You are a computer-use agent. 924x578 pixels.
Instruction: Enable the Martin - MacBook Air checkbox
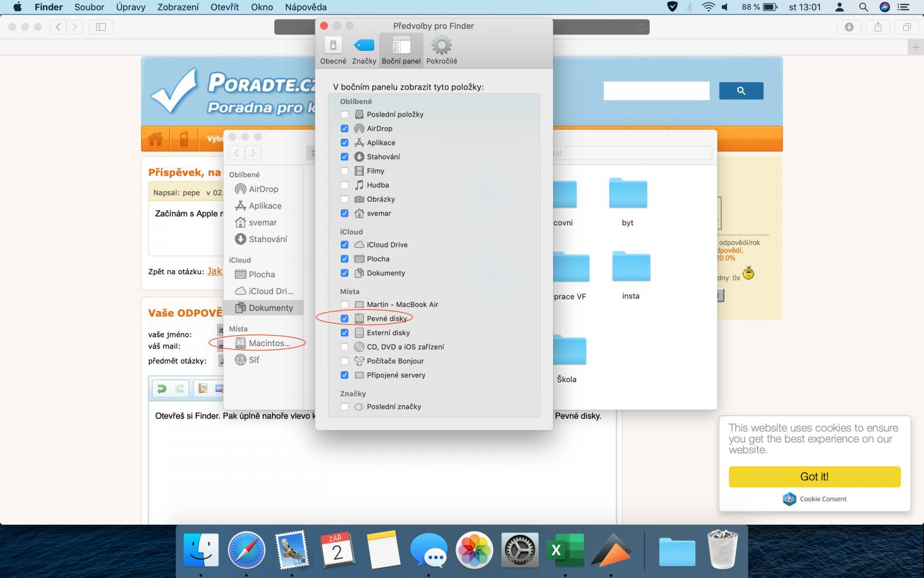coord(345,305)
